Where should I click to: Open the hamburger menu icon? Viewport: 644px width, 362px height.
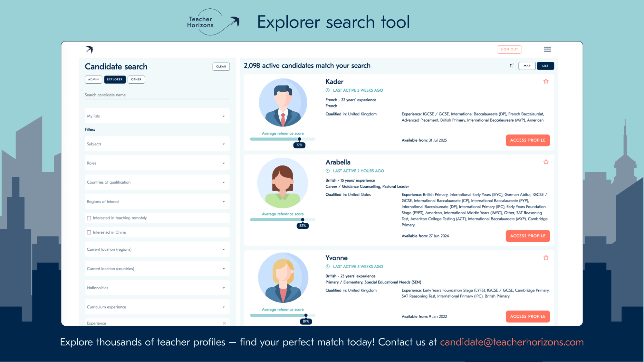tap(547, 49)
